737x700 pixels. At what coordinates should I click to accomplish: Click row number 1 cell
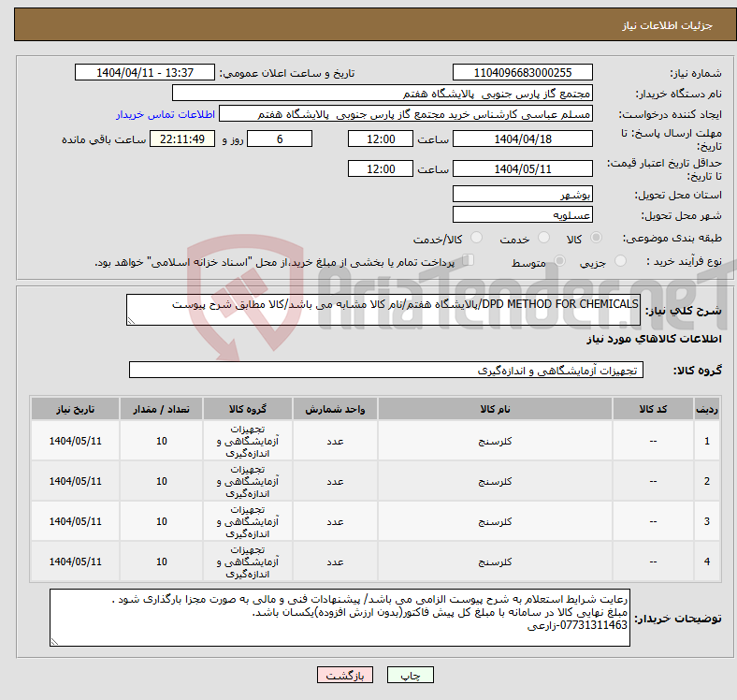(x=706, y=441)
